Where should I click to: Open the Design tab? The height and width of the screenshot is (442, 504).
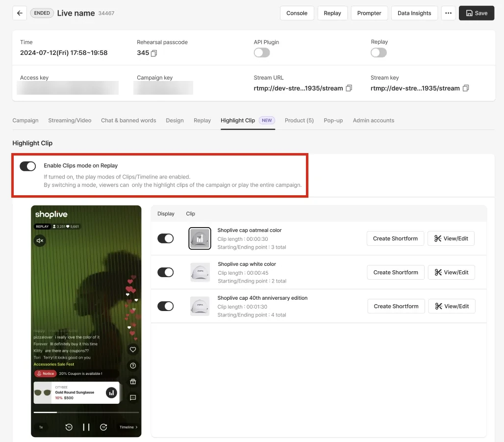point(175,120)
